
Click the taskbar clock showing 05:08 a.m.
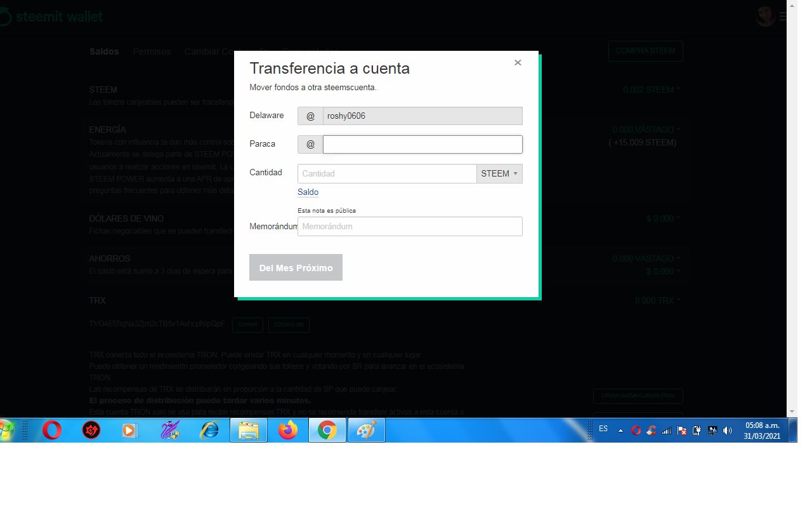pyautogui.click(x=762, y=431)
